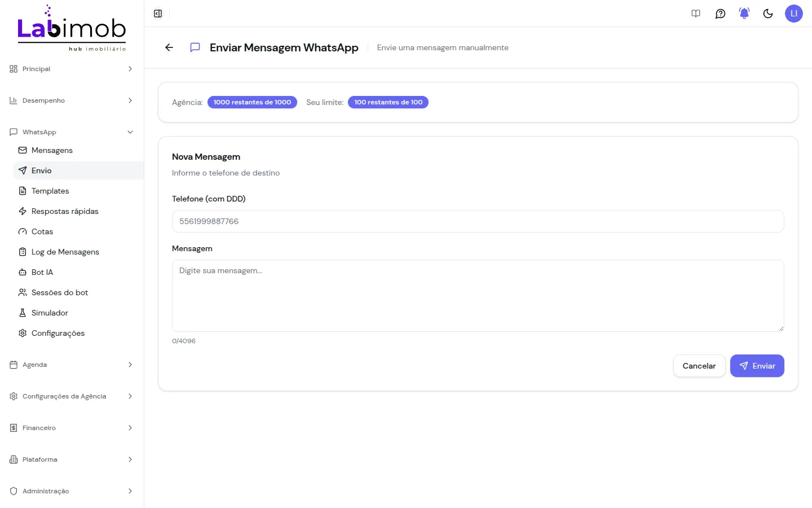Click the Enviar Mensagem WhatsApp title
The image size is (812, 508).
tap(284, 47)
